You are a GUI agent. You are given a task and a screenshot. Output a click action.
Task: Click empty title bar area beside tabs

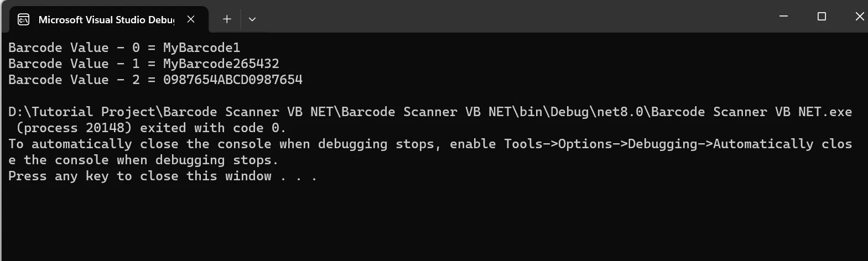tap(498, 17)
